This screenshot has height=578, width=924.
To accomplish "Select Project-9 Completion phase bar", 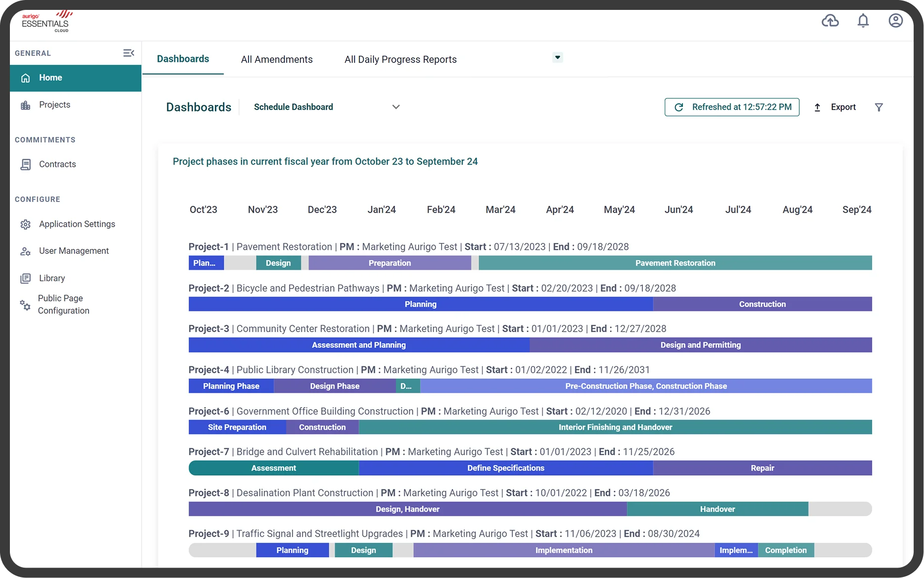I will (786, 550).
